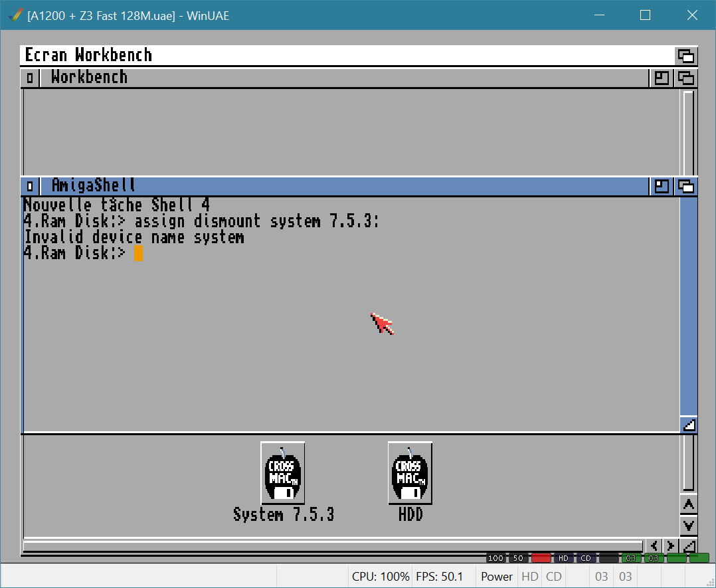Toggle the Workbench window zoom gadget

click(662, 78)
